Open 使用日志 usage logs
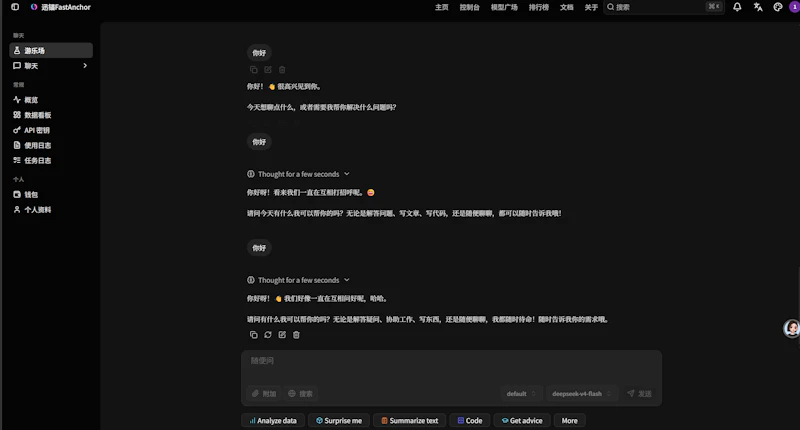This screenshot has height=430, width=800. pyautogui.click(x=51, y=145)
